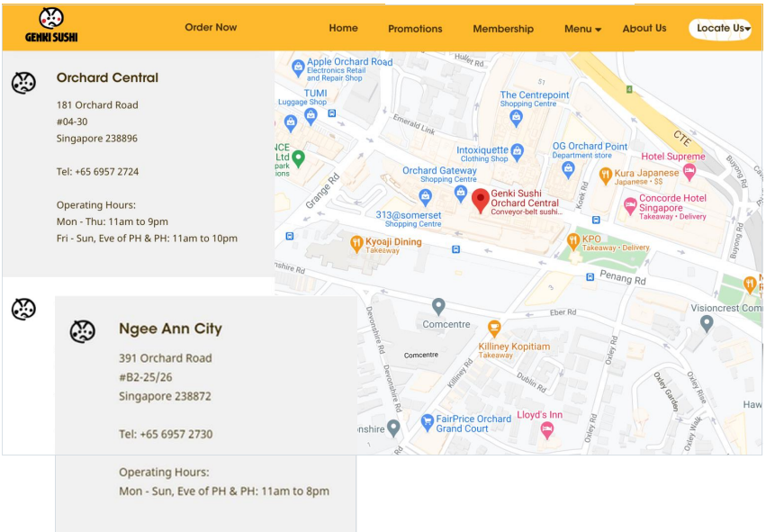This screenshot has width=766, height=532.
Task: Click the OG Orchard Point marker
Action: [x=568, y=170]
